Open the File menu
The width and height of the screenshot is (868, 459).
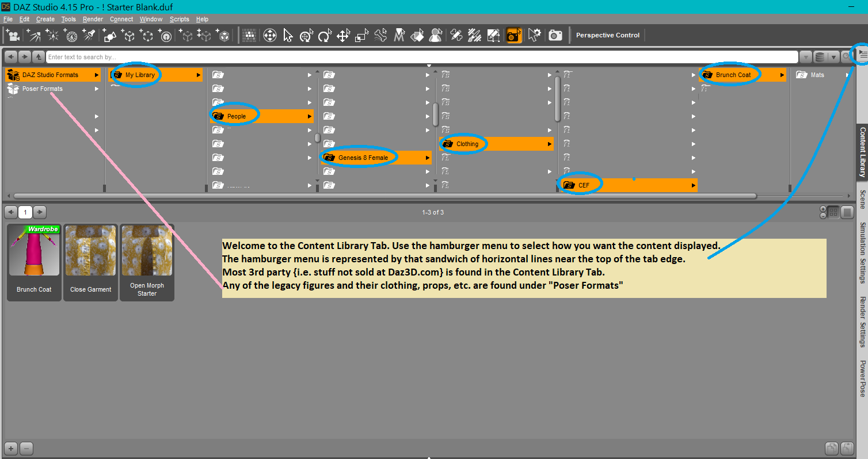tap(8, 19)
